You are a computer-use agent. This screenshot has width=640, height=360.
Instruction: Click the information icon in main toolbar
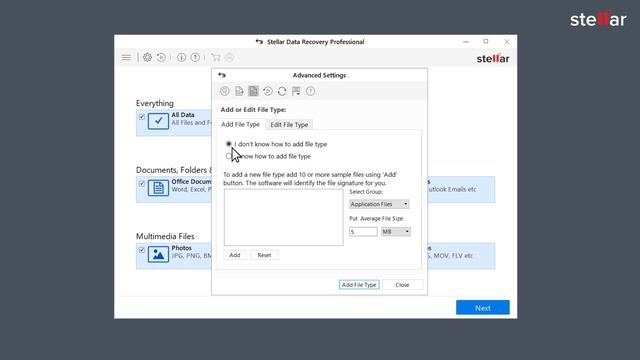[181, 58]
